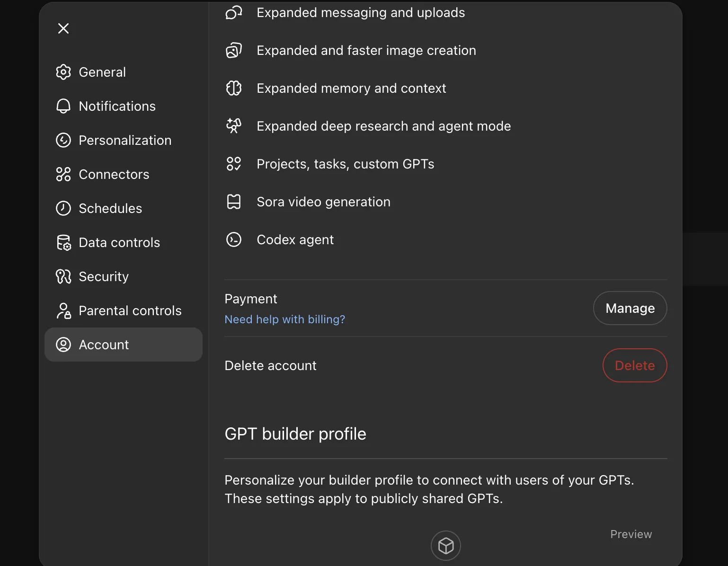Image resolution: width=728 pixels, height=566 pixels.
Task: Go to Data controls settings
Action: [119, 242]
